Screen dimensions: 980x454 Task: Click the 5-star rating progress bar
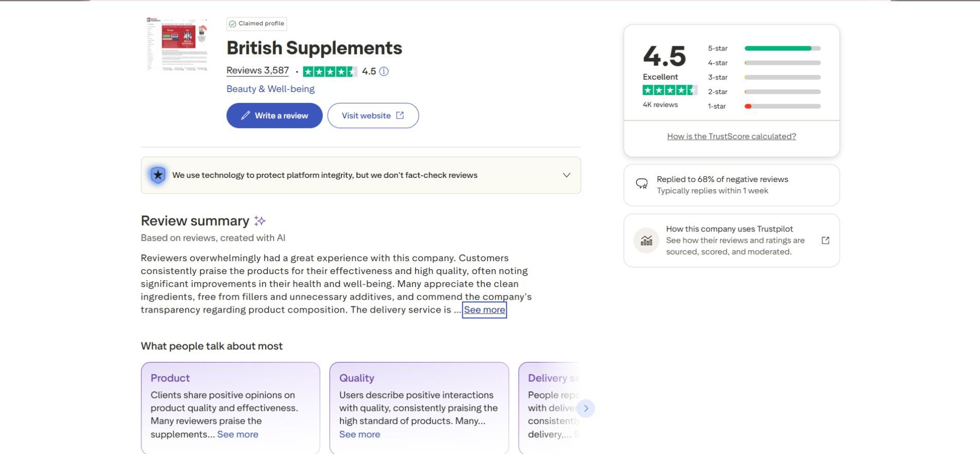782,48
